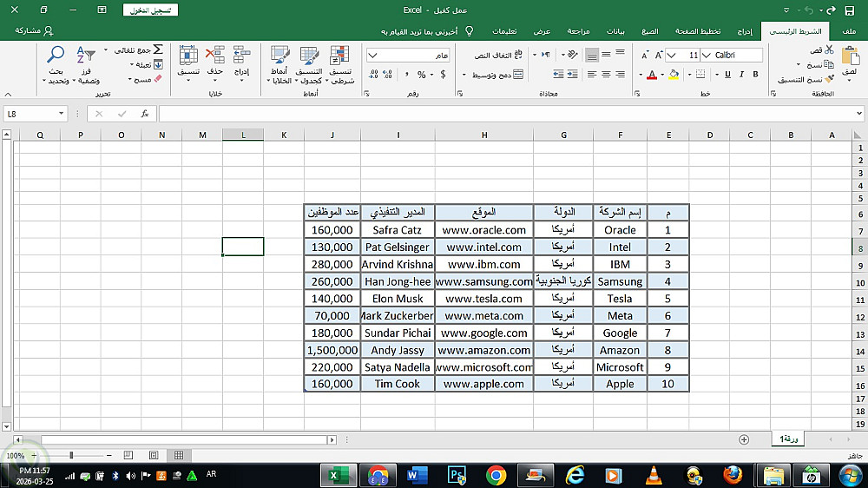Click the Copy (نسخ) button
Image resolution: width=868 pixels, height=488 pixels.
[x=820, y=64]
